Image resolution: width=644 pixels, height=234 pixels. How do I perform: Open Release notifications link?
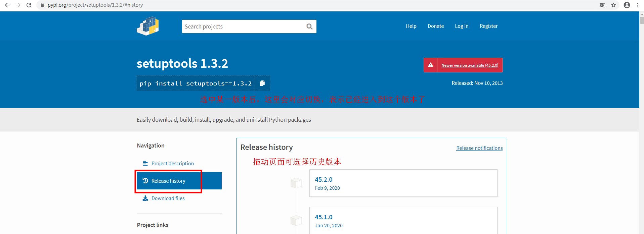[479, 148]
